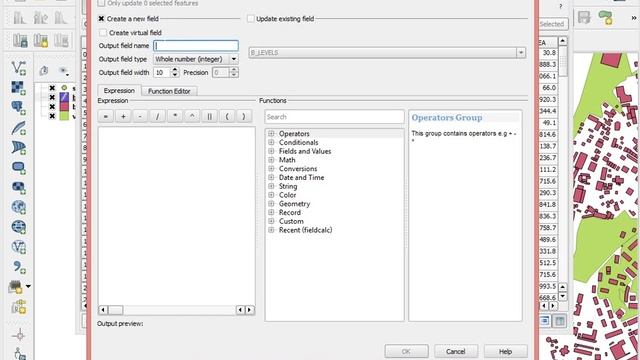Screen dimensions: 640x360
Task: Toggle visibility of the green polygon layer
Action: pos(52,116)
